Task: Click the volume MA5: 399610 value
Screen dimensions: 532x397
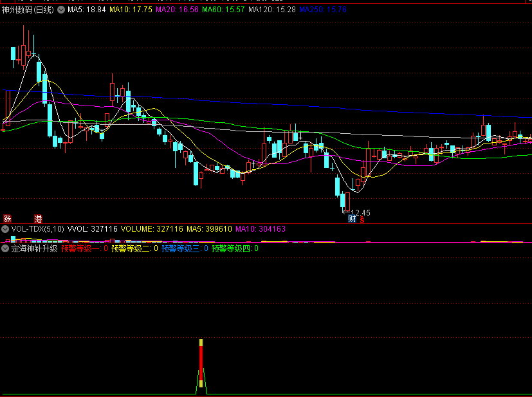Action: tap(209, 229)
